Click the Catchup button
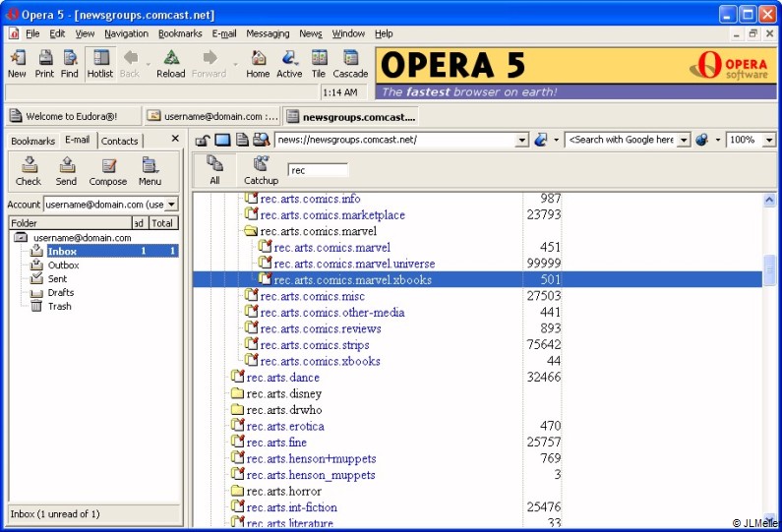This screenshot has height=532, width=782. point(261,169)
